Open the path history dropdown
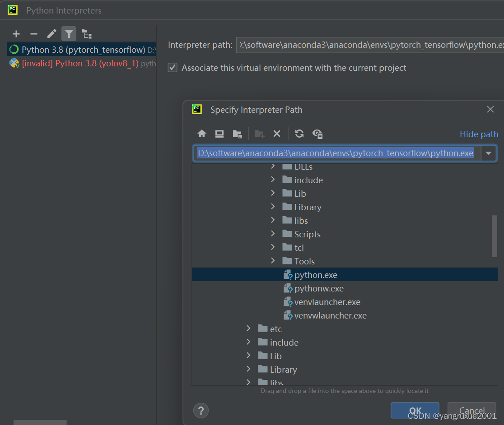The width and height of the screenshot is (504, 425). pos(489,153)
